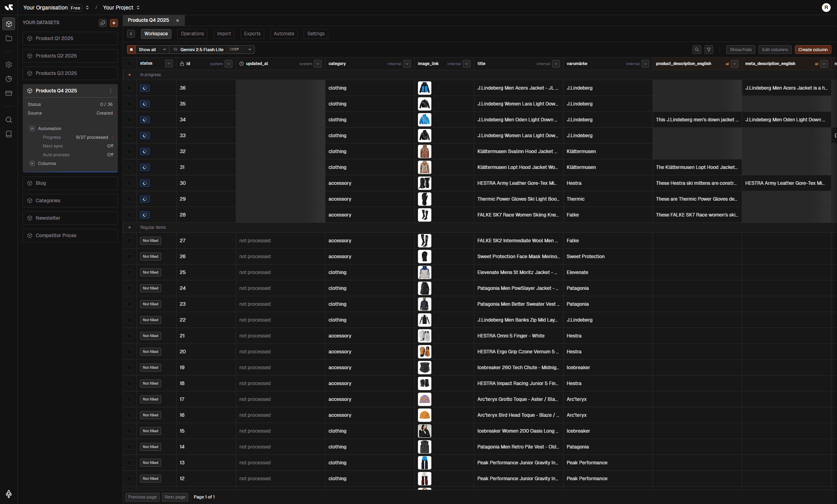Click the 9/27 processed progress indicator

(93, 137)
